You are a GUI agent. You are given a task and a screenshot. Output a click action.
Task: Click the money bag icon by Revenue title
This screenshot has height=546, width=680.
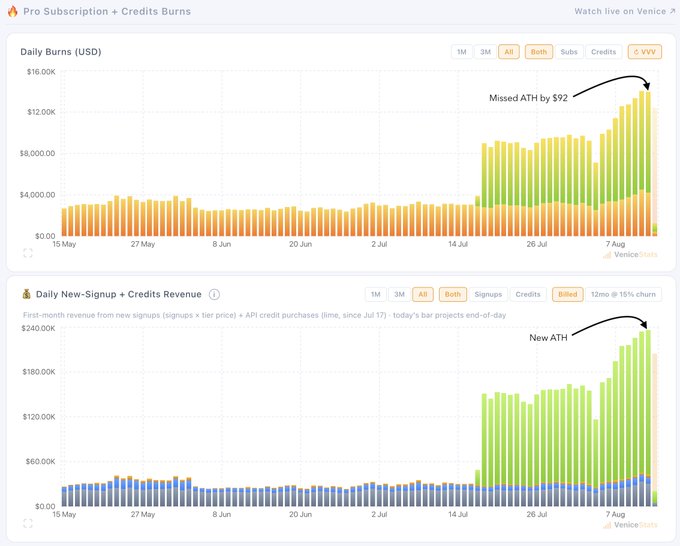[26, 294]
